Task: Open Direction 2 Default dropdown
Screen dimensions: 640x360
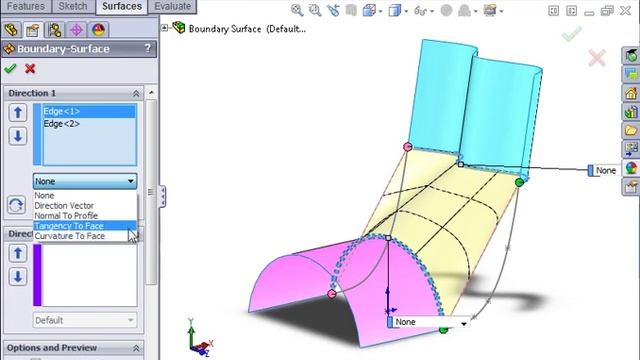Action: [85, 320]
